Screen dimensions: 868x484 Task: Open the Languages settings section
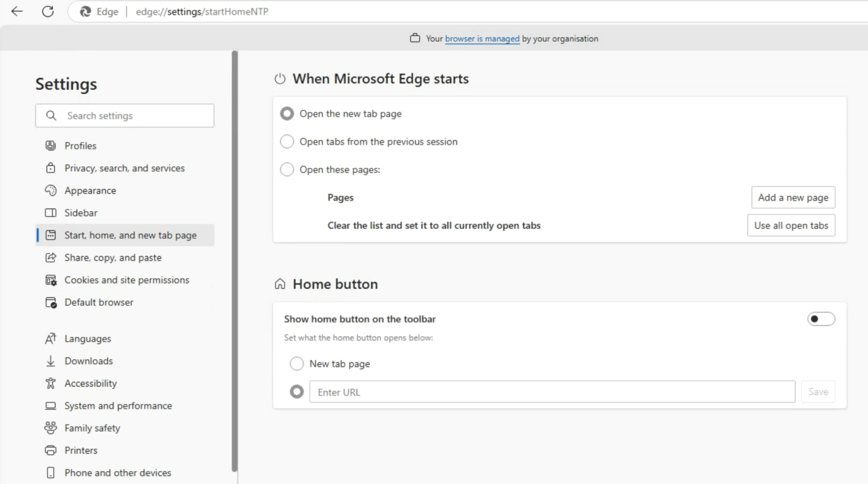pos(88,338)
